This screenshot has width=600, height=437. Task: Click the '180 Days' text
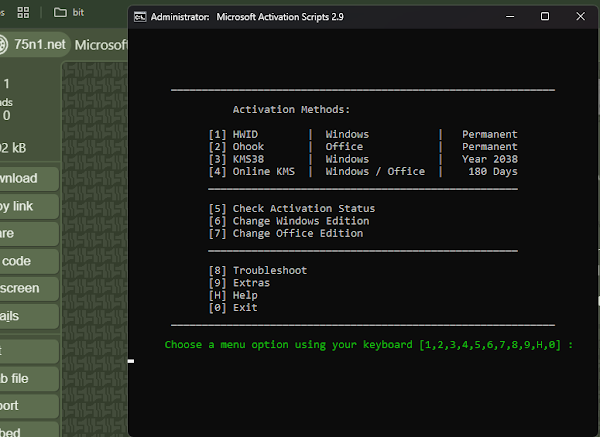click(x=492, y=171)
